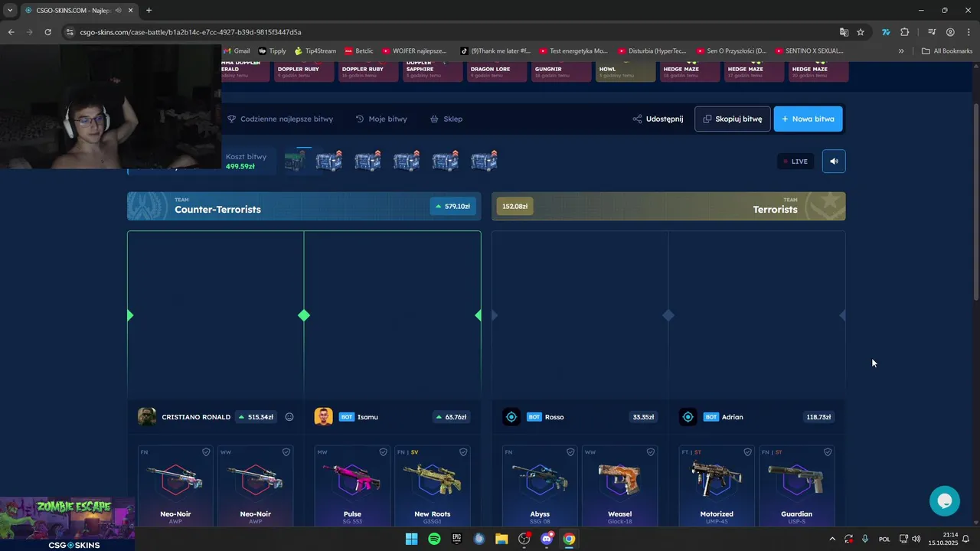Open the support chat bubble
Image resolution: width=980 pixels, height=551 pixels.
945,501
